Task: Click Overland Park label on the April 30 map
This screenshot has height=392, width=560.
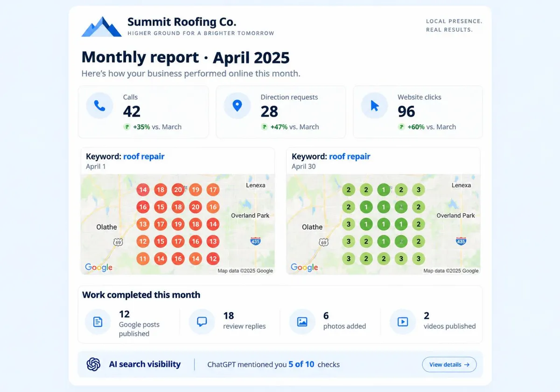Action: coord(456,216)
